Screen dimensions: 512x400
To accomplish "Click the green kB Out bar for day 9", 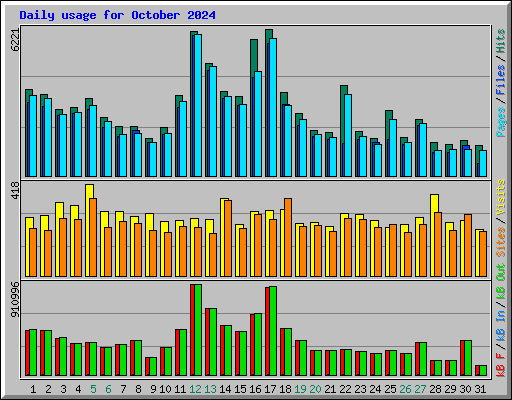I will coord(153,367).
